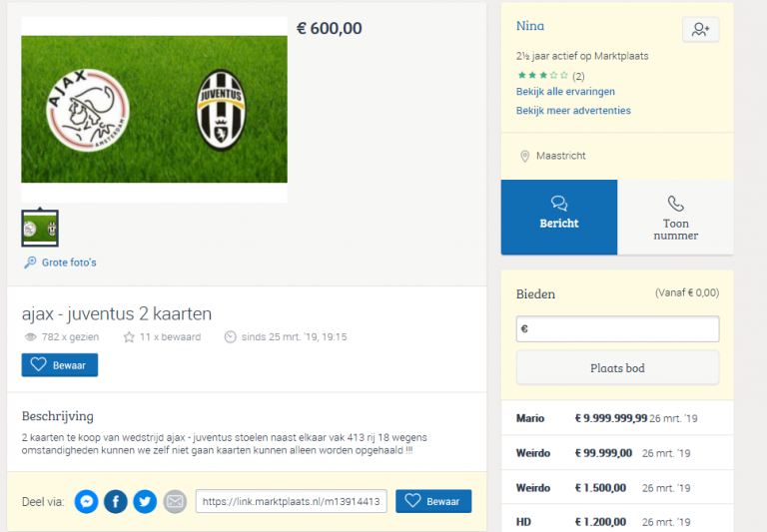The width and height of the screenshot is (767, 532).
Task: Share the ad on Facebook
Action: pos(116,502)
